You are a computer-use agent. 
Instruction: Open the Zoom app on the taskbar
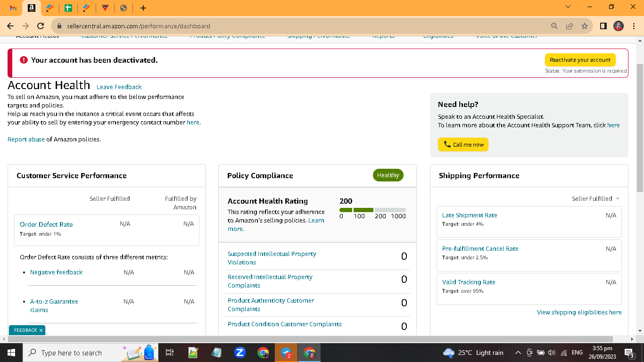point(240,353)
